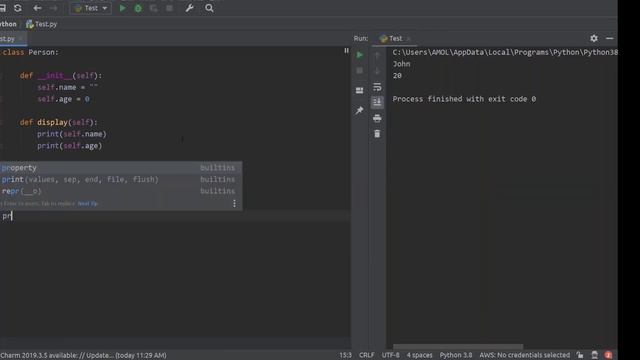Open the CRLF line separator selector

pyautogui.click(x=367, y=355)
